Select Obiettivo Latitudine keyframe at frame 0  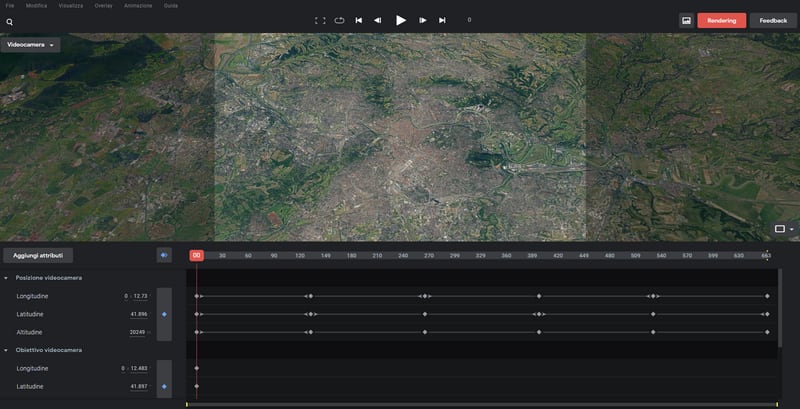pyautogui.click(x=196, y=387)
